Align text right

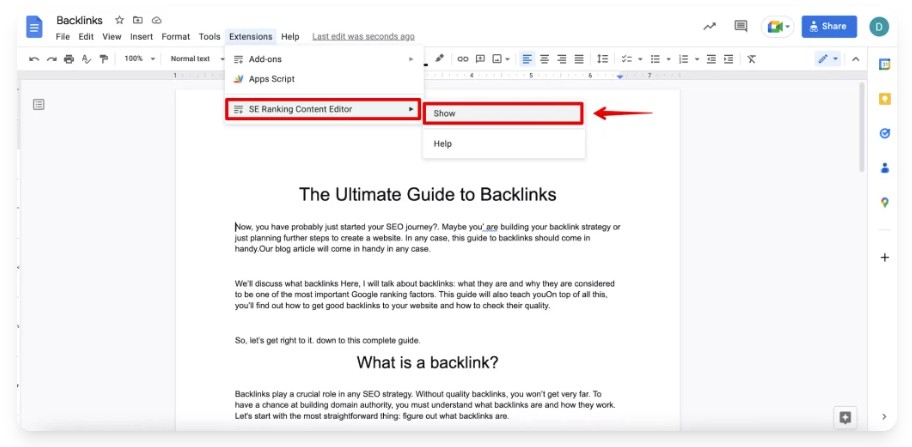tap(562, 59)
